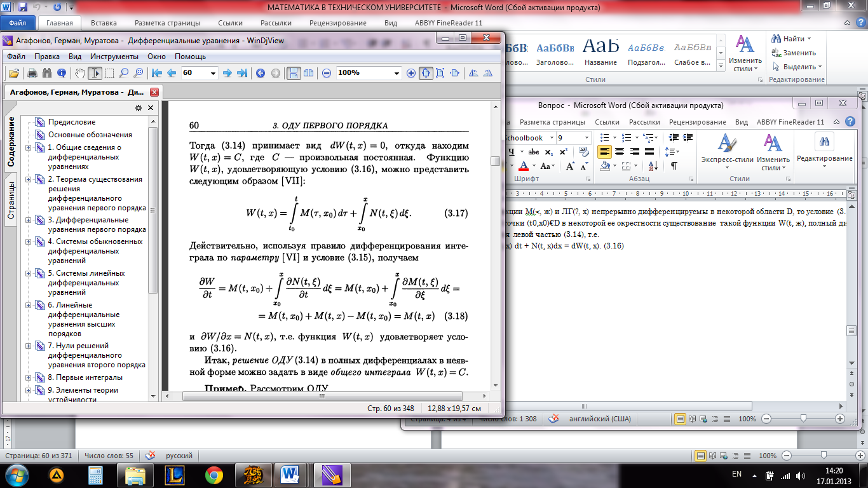
Task: Open the Помощь menu in WinDjView
Action: coord(190,57)
